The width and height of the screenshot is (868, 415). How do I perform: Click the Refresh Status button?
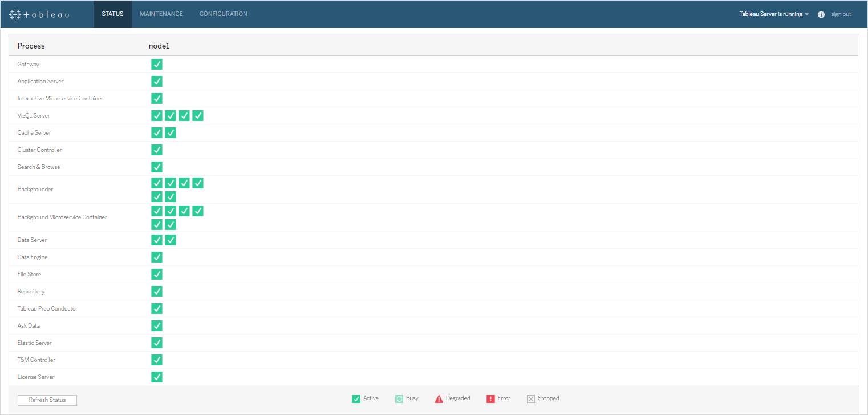coord(47,400)
